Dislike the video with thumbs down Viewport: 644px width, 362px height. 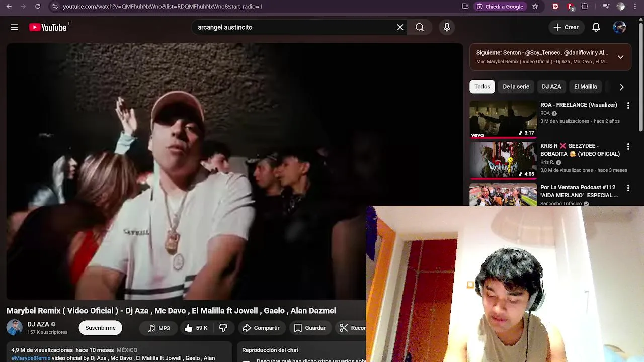click(223, 328)
